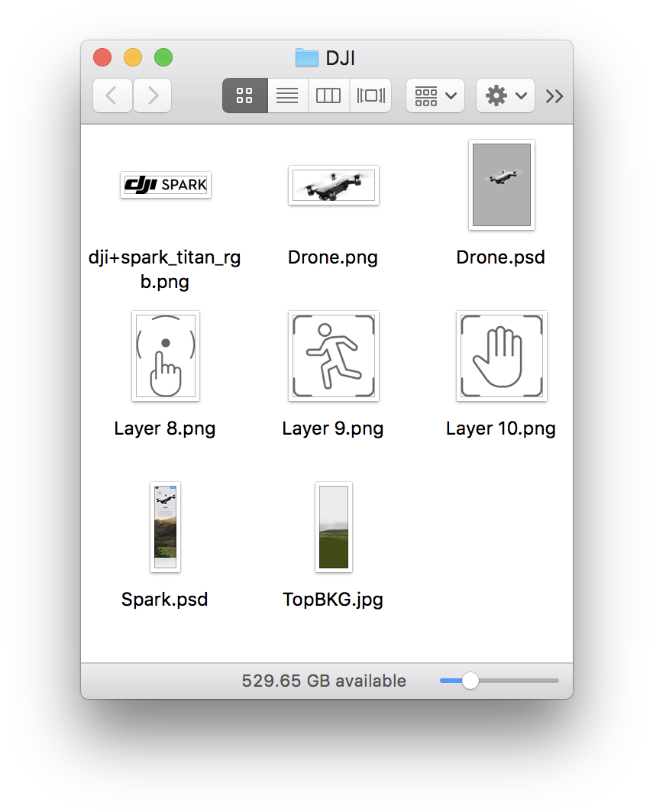Select the hand gesture image Layer 10.png
This screenshot has width=653, height=812.
501,356
